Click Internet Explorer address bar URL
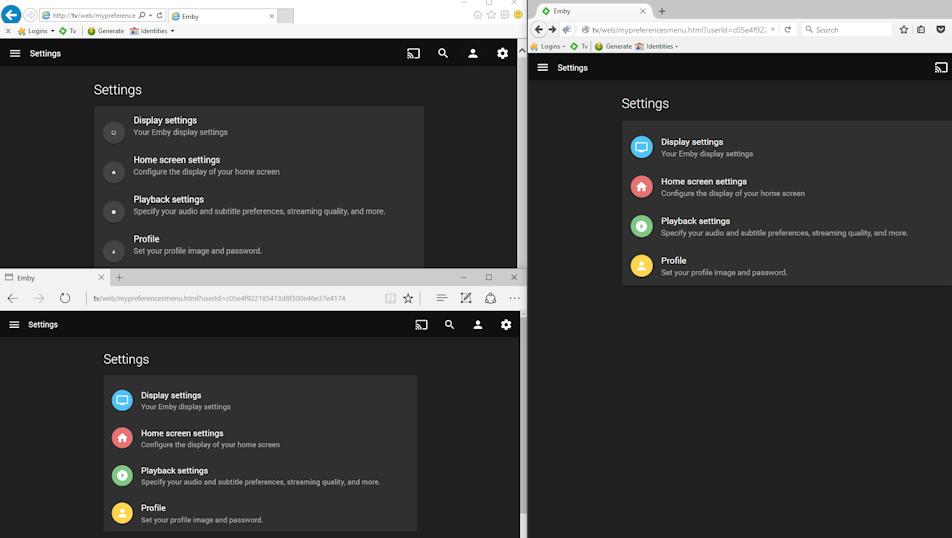 point(94,15)
